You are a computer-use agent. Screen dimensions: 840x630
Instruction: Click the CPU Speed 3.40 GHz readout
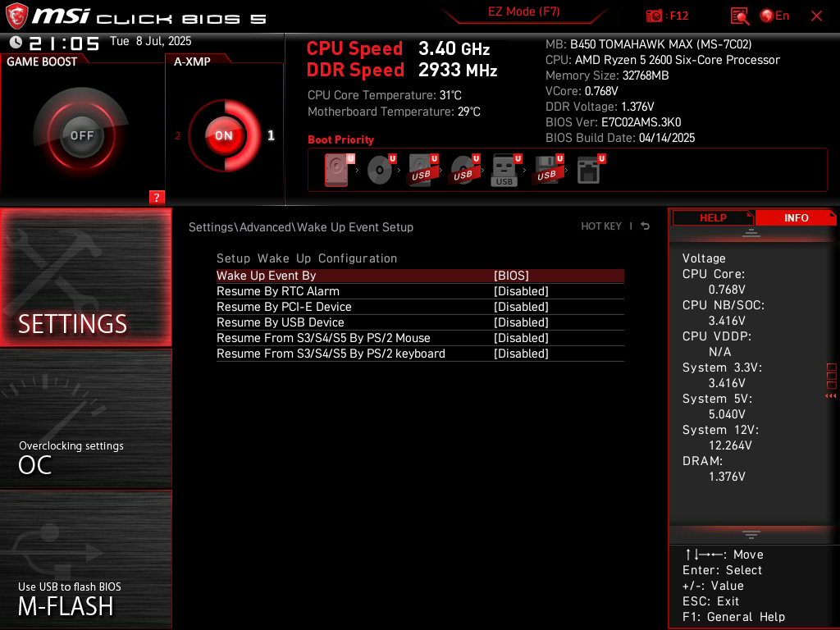click(x=398, y=48)
